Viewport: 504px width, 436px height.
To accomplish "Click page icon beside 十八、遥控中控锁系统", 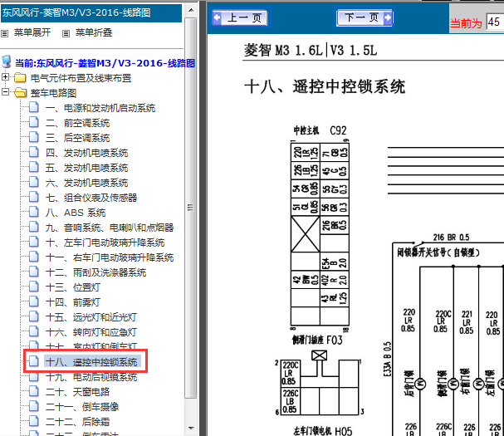I will [x=34, y=361].
